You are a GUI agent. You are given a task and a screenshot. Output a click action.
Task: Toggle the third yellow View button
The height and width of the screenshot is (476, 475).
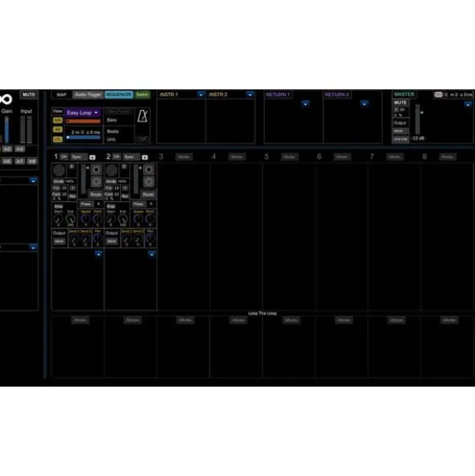coord(58,139)
